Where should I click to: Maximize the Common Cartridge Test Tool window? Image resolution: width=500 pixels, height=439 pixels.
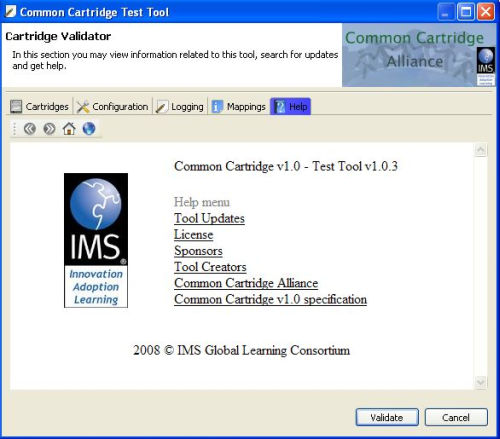point(466,12)
